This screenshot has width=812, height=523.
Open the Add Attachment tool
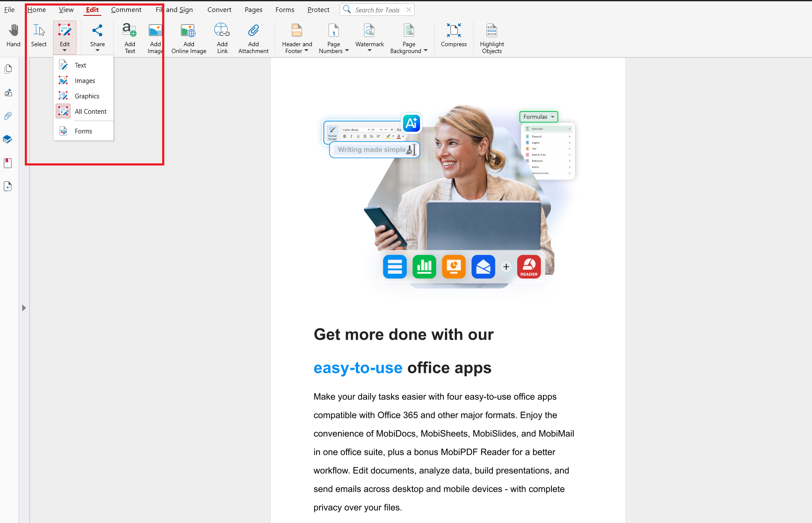[x=253, y=37]
